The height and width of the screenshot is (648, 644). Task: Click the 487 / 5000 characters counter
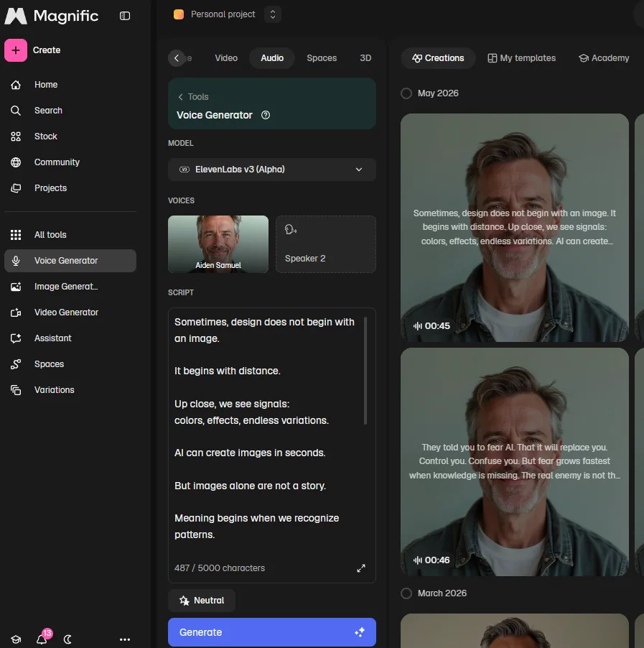tap(220, 568)
